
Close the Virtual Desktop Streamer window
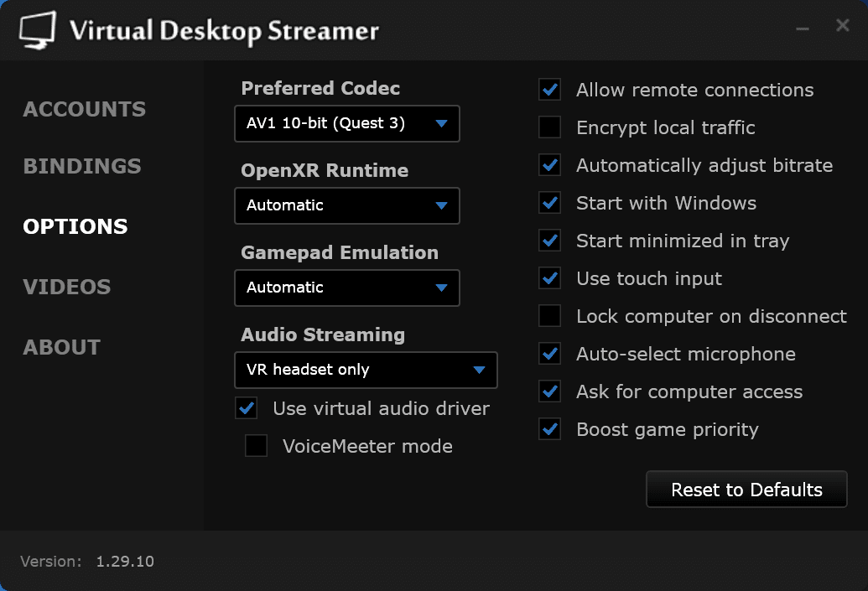coord(843,27)
